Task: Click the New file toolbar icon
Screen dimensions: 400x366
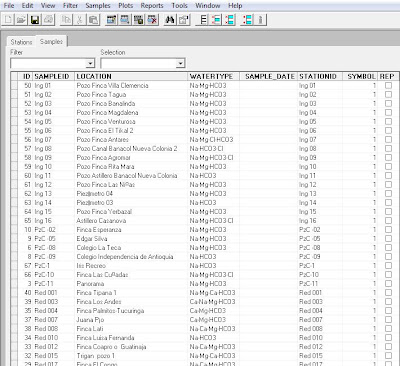Action: [8, 20]
